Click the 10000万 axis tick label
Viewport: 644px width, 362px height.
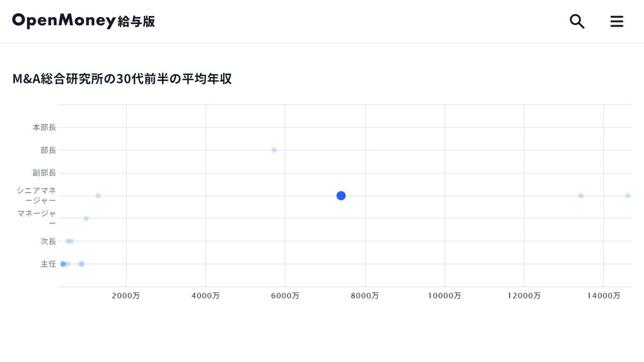(x=445, y=295)
